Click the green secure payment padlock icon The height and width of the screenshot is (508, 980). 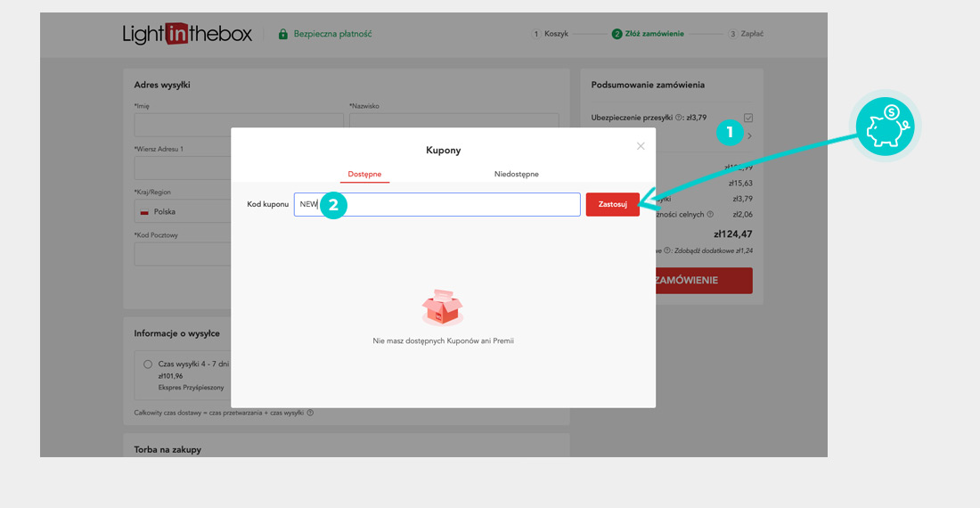(x=283, y=35)
